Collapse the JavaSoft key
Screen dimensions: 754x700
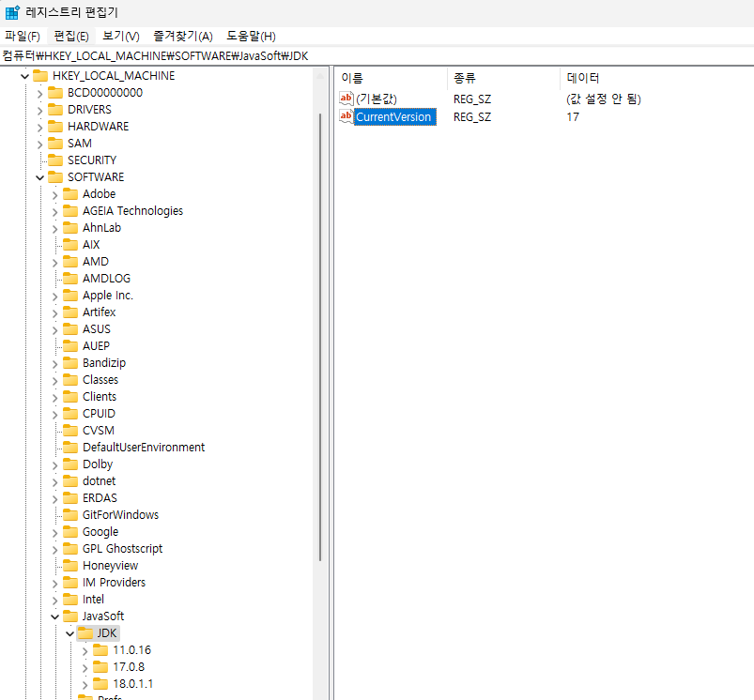(x=54, y=616)
